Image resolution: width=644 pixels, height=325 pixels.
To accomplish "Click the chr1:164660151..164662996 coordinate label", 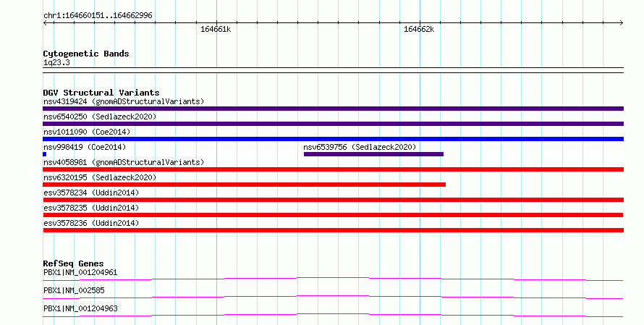I will click(x=98, y=16).
